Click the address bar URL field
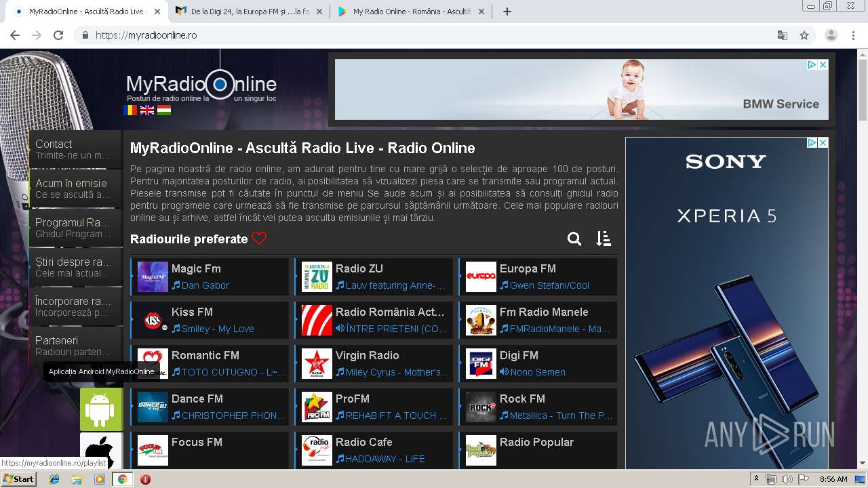868x488 pixels. [427, 35]
